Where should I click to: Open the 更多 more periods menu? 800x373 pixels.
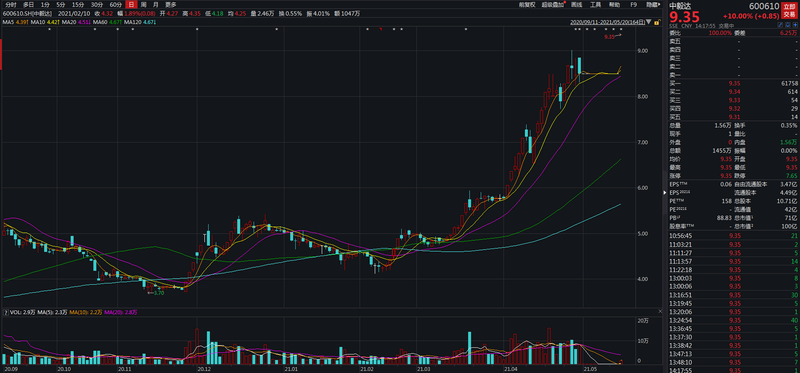click(x=170, y=5)
